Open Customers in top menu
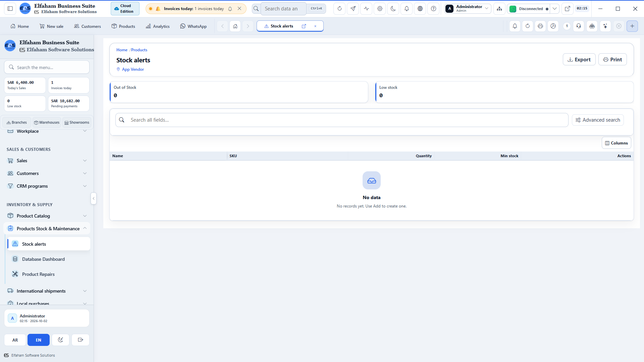 88,26
